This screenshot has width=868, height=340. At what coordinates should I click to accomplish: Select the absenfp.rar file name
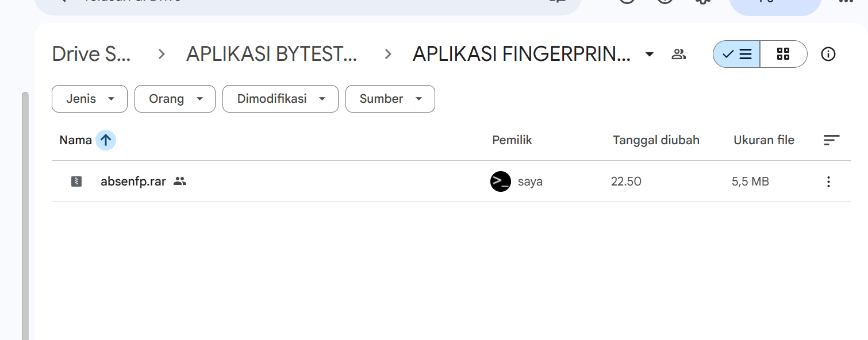133,181
